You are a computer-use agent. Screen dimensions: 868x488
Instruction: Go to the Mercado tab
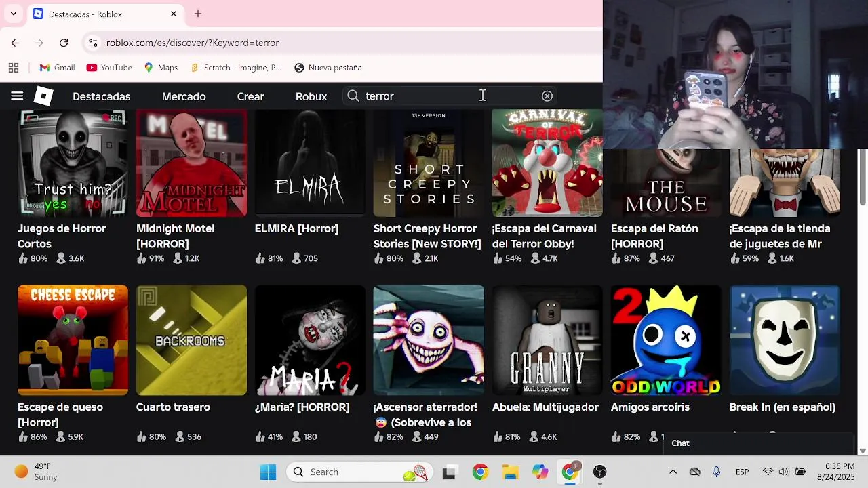(x=184, y=96)
